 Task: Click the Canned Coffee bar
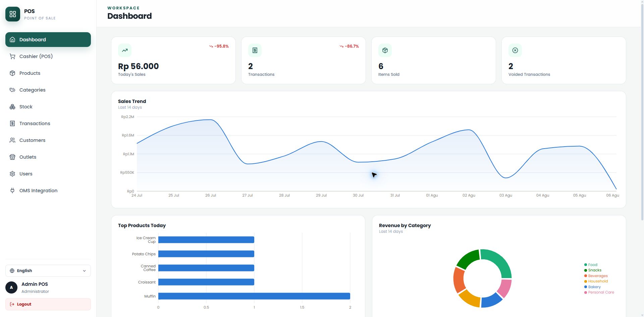click(206, 268)
